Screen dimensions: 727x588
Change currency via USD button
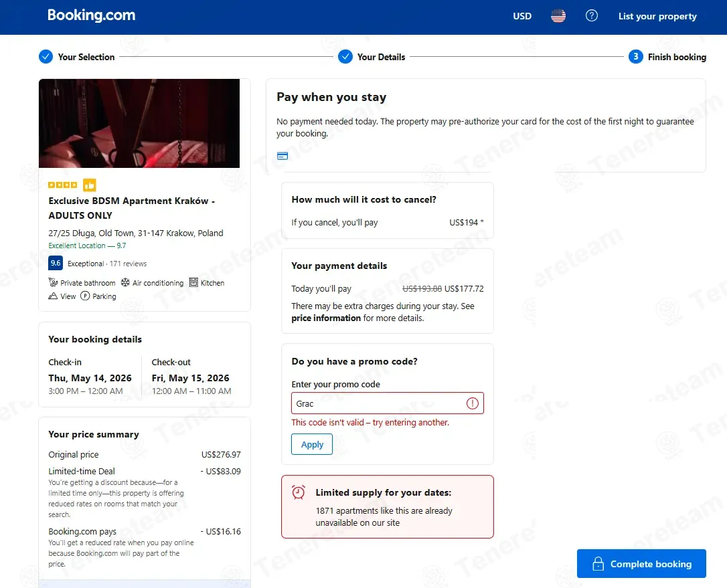tap(522, 16)
